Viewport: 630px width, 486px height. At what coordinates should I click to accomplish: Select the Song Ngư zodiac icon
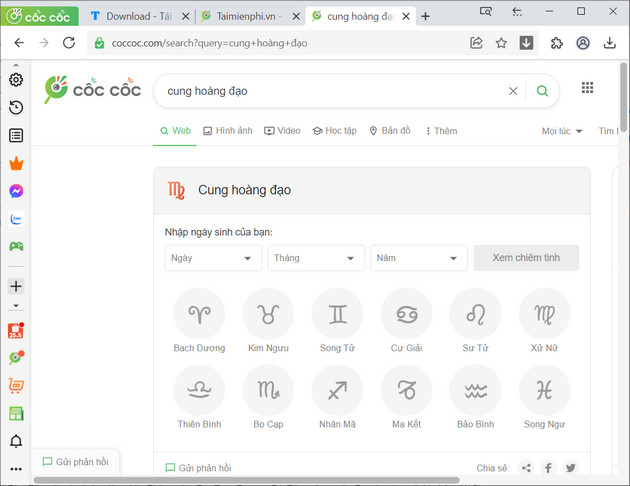pyautogui.click(x=544, y=391)
